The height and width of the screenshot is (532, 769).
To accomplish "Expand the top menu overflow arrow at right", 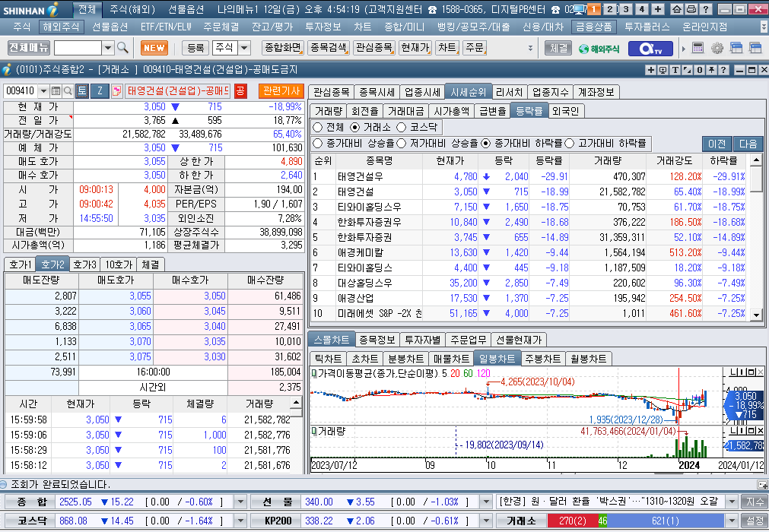I will [764, 27].
